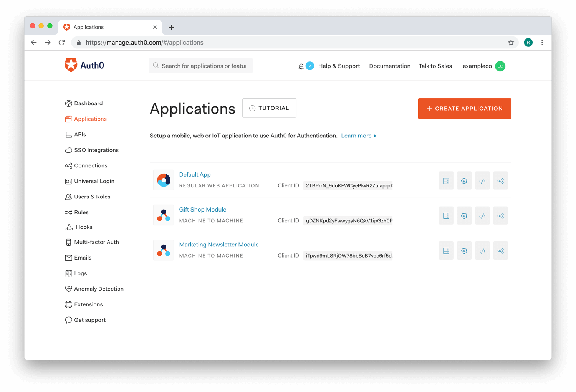Open settings gear for Marketing Newsletter Module
Viewport: 576px width, 392px height.
click(464, 251)
